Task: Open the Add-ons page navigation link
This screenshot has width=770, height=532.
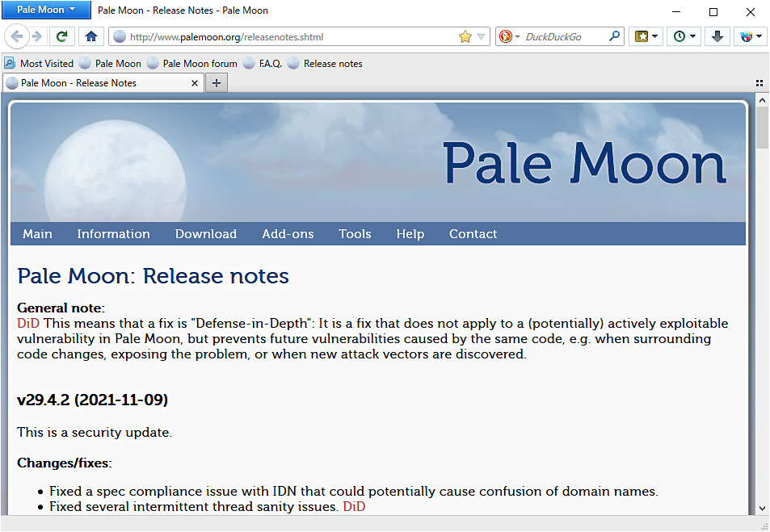Action: pyautogui.click(x=288, y=233)
